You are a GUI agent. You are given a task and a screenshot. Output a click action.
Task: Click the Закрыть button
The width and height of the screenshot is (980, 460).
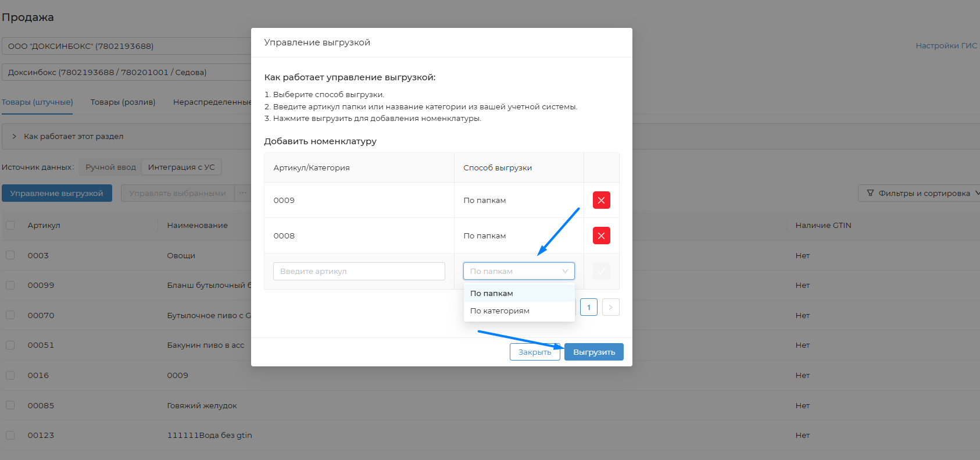[534, 352]
